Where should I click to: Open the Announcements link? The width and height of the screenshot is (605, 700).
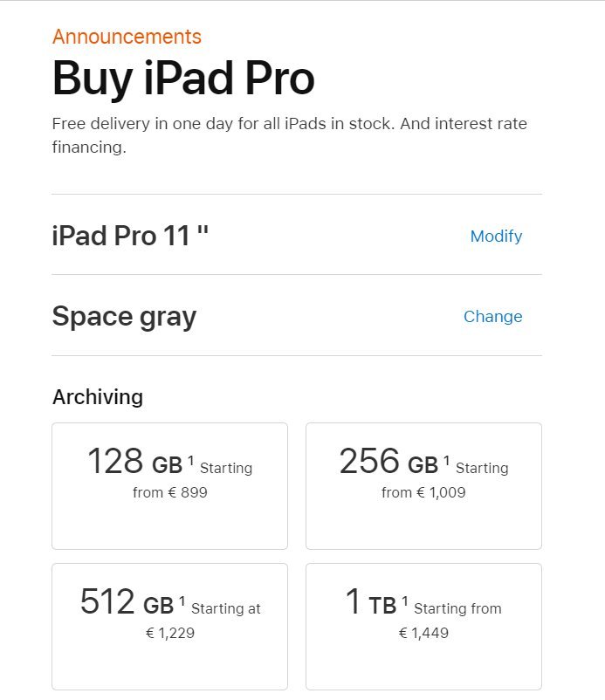coord(127,37)
